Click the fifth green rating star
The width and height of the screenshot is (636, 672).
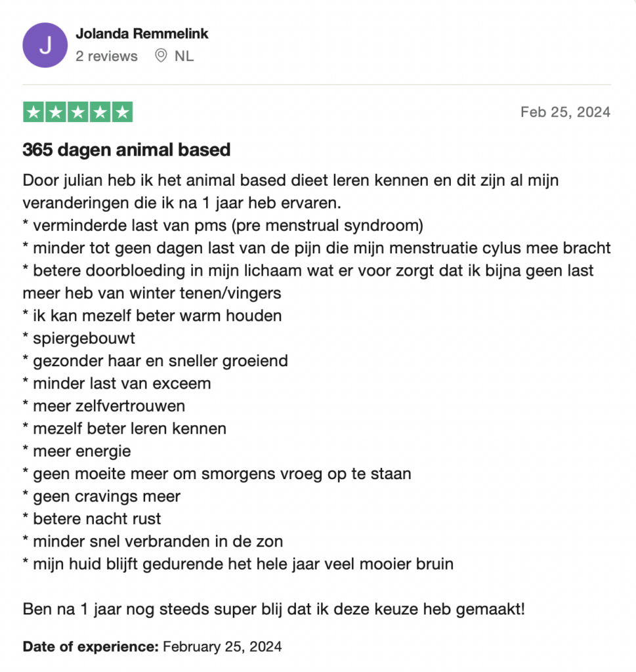121,112
